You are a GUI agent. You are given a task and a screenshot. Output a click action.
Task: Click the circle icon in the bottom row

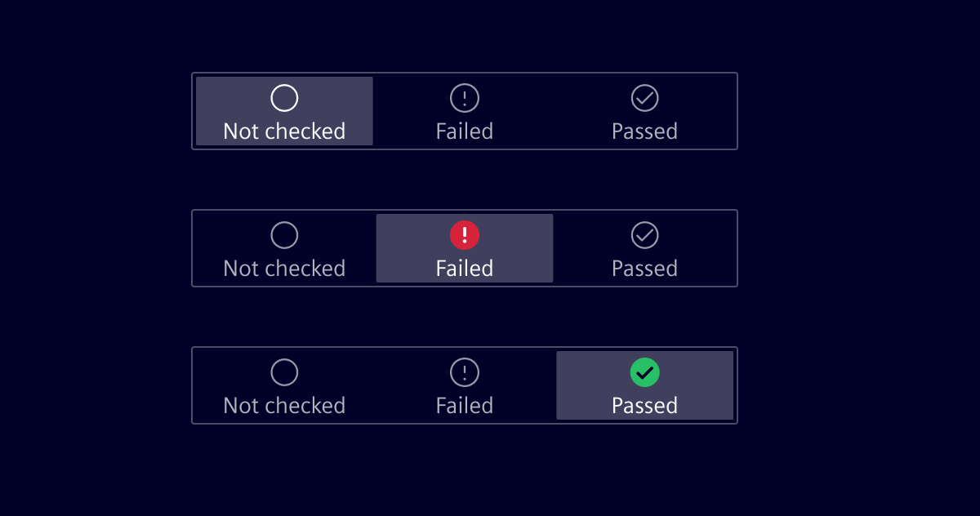tap(283, 372)
